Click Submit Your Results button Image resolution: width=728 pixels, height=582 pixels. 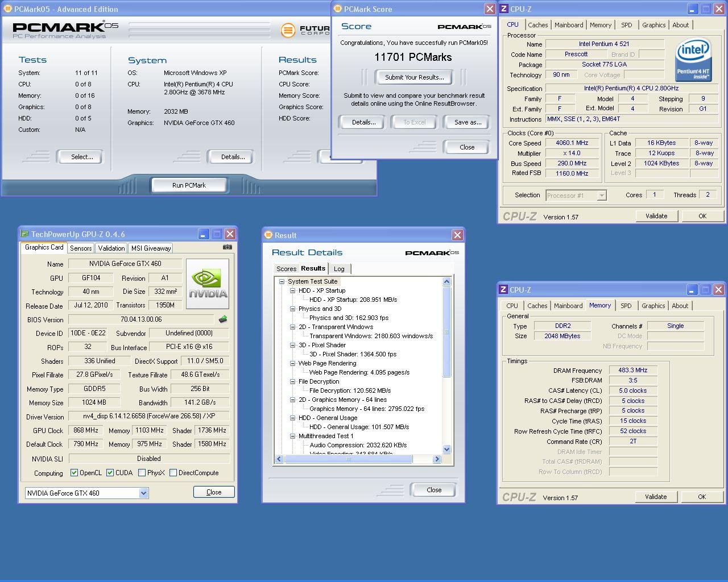(415, 77)
